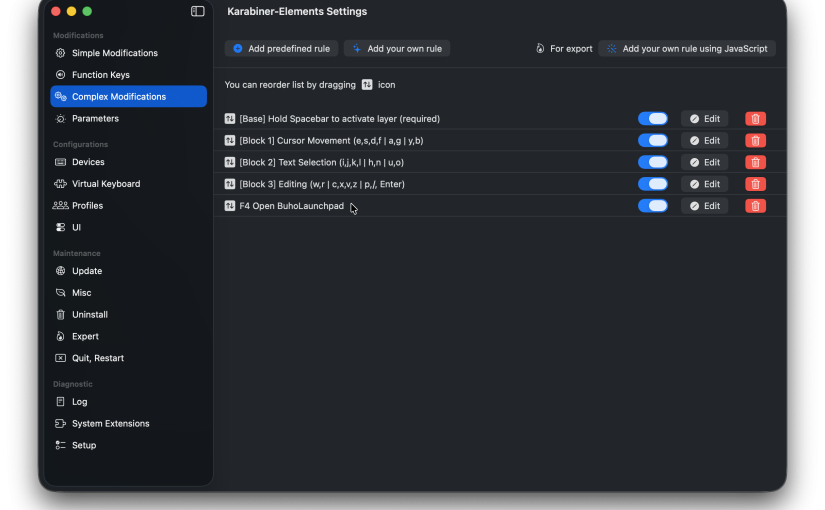Open the Log diagnostic view
Image resolution: width=825 pixels, height=510 pixels.
click(x=128, y=402)
